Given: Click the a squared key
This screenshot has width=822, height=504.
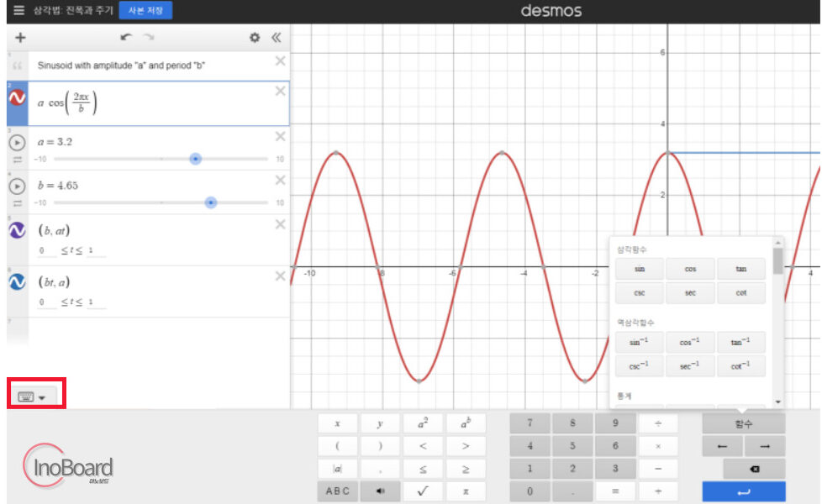Looking at the screenshot, I should [x=423, y=423].
